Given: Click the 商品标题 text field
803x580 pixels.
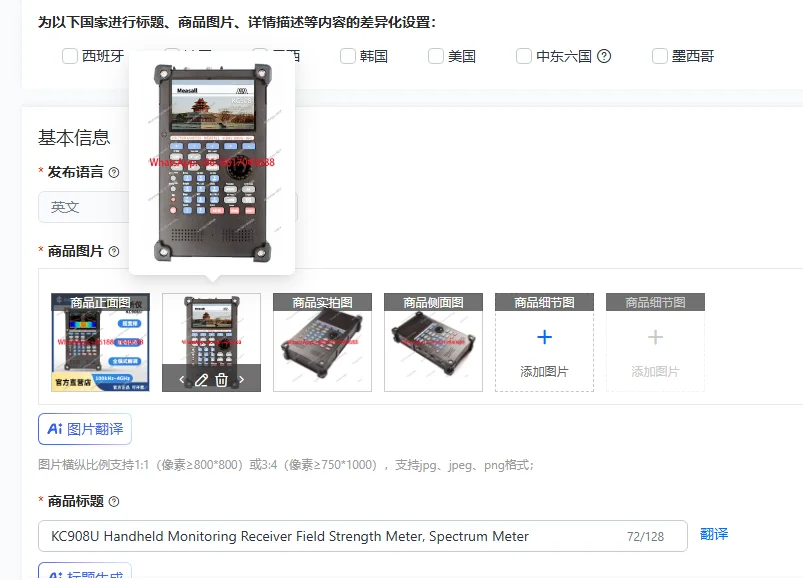Looking at the screenshot, I should coord(363,536).
